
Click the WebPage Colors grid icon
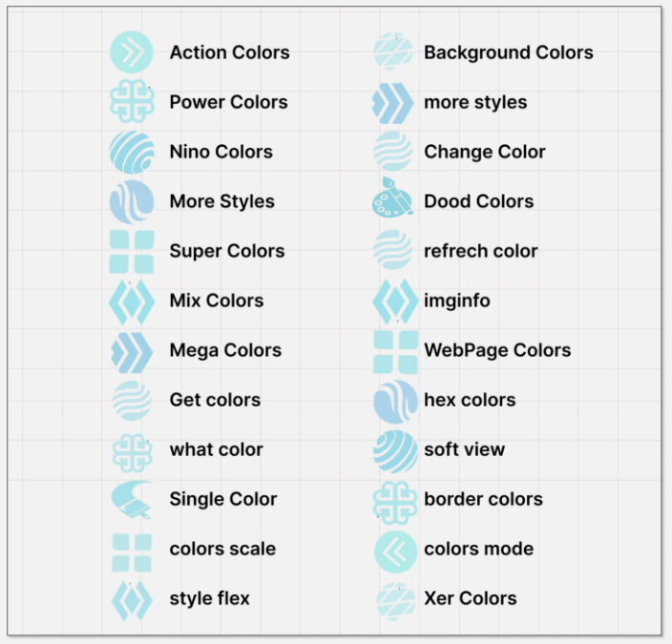[394, 351]
